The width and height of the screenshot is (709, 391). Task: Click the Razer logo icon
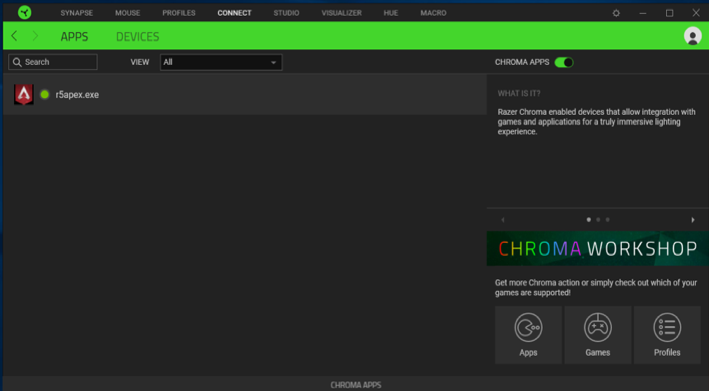(x=24, y=13)
